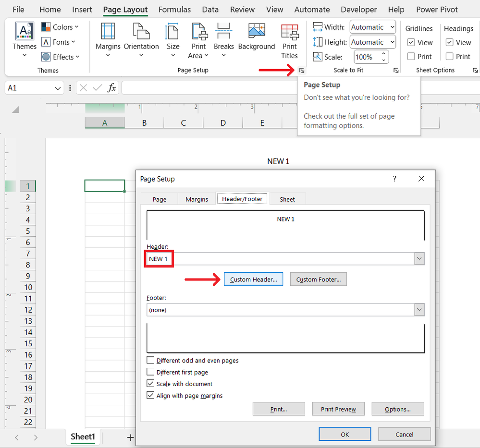Click next sheet navigation arrow

pos(36,437)
